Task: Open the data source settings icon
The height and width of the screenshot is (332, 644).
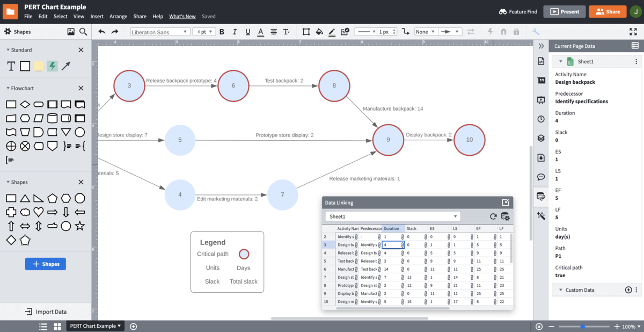Action: pyautogui.click(x=505, y=216)
